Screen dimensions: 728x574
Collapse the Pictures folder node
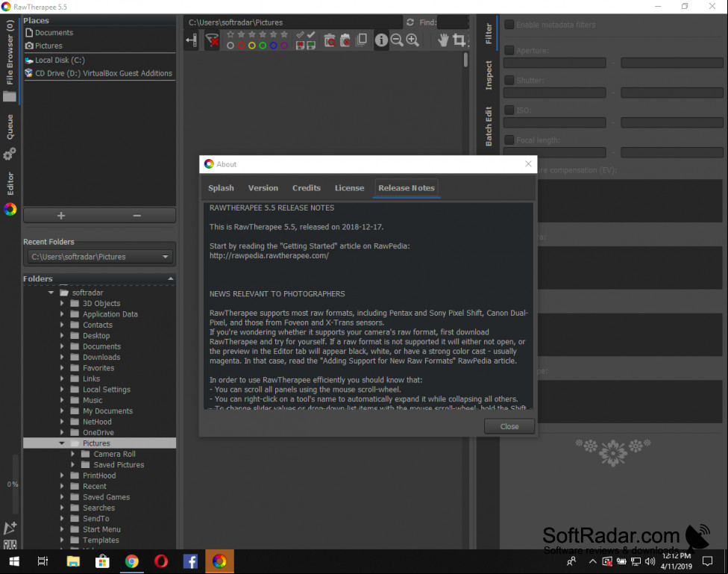click(x=62, y=443)
